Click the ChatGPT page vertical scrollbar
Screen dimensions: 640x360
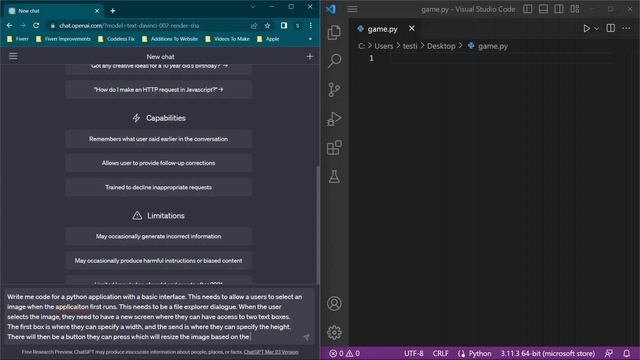(x=318, y=226)
